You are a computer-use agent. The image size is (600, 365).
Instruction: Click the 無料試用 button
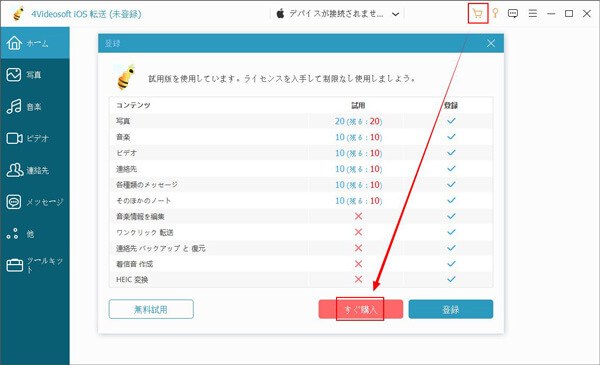click(x=151, y=309)
